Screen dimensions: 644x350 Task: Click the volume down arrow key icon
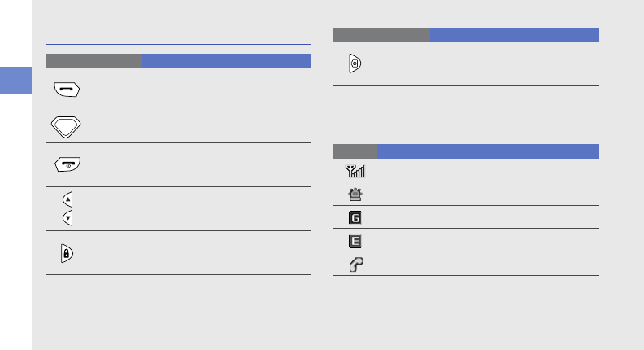click(67, 217)
